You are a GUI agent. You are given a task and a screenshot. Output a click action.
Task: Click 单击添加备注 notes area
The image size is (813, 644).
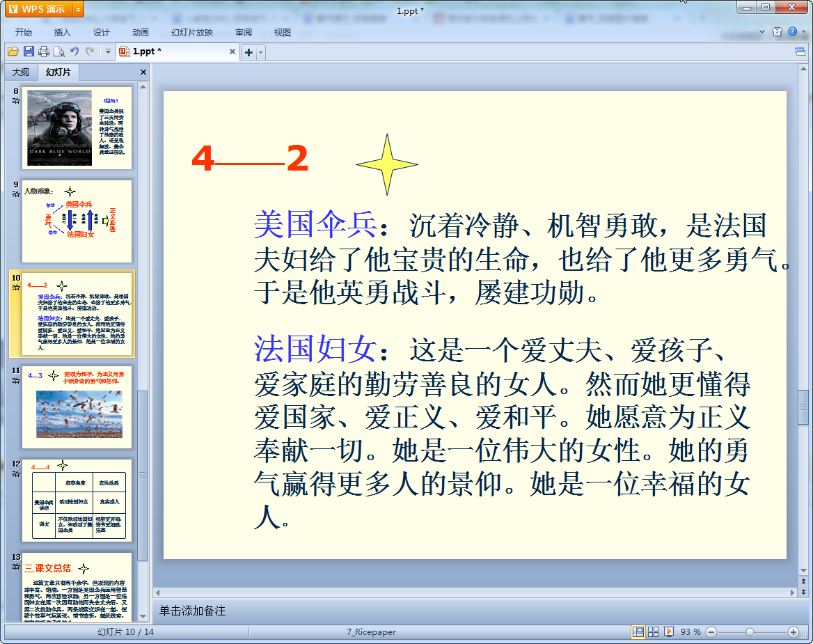coord(192,611)
